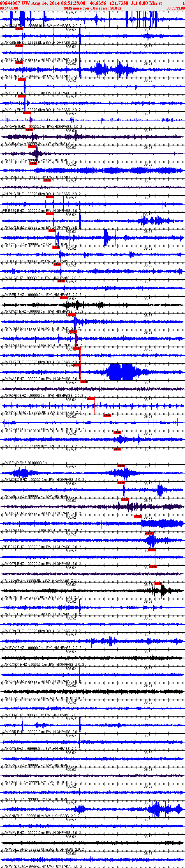The height and width of the screenshot is (868, 185).
Task: Click the red pick marker on UW.RRHS.EHZ trace
Action: (x=107, y=416)
